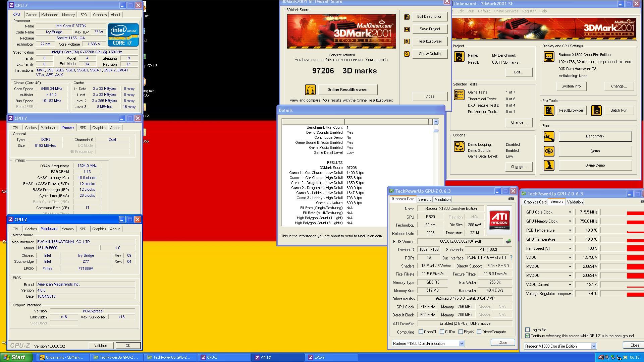Tick the PhysX checkbox

(461, 332)
